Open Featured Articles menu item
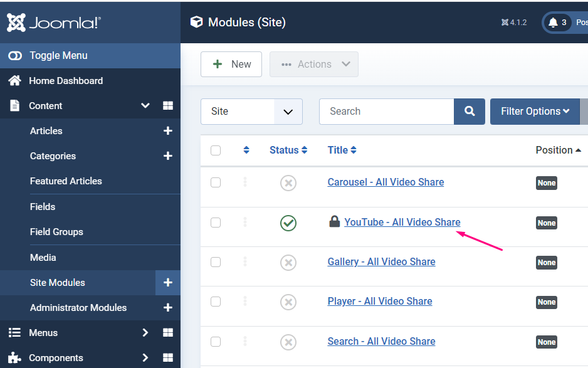The height and width of the screenshot is (368, 588). click(66, 181)
